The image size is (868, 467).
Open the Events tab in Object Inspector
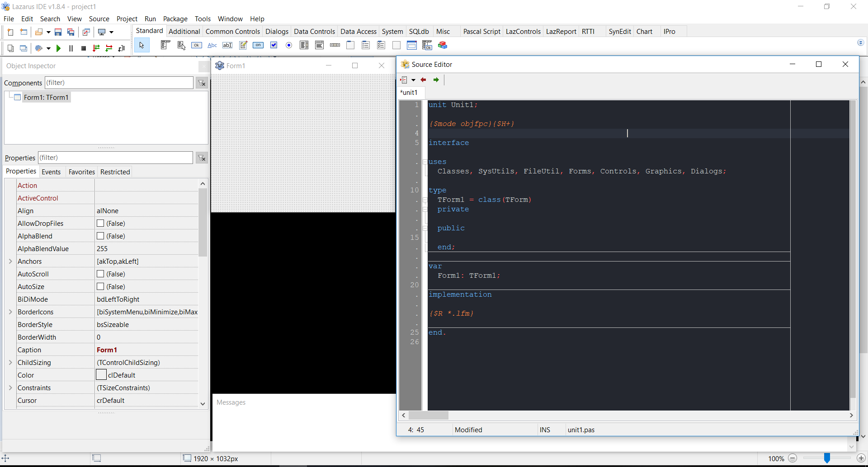tap(51, 172)
